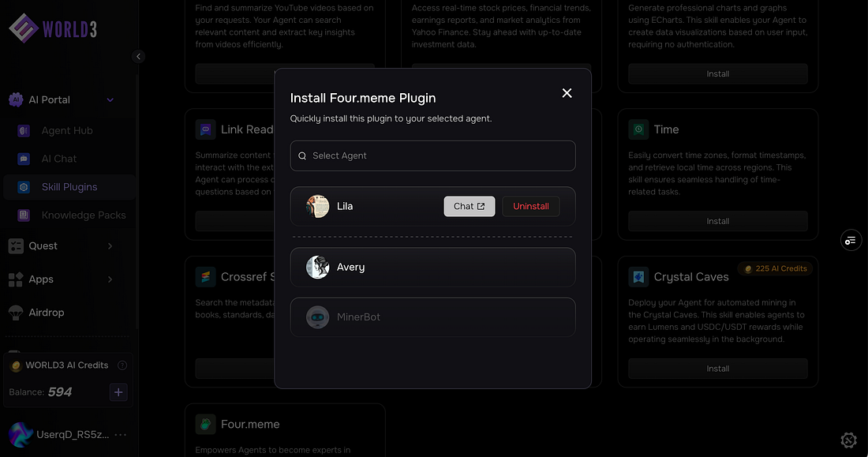Viewport: 868px width, 457px height.
Task: Open the Airdrop parachute icon
Action: 16,313
